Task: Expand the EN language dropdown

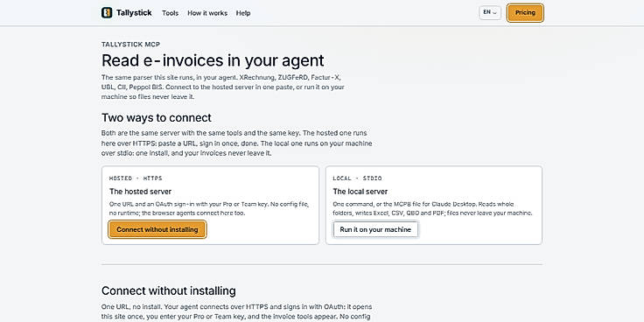Action: coord(490,12)
